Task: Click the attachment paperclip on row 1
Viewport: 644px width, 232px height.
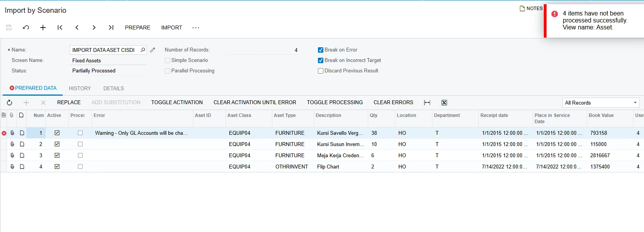Action: tap(12, 133)
